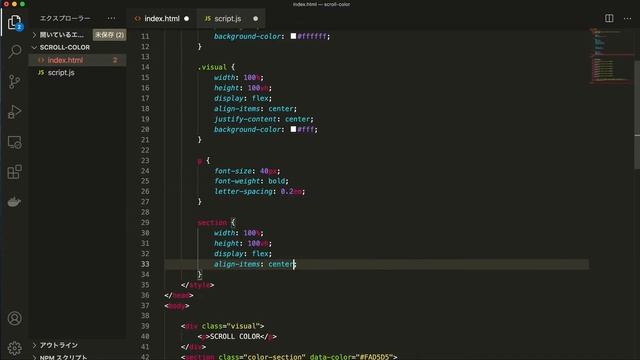The image size is (640, 360).
Task: Open the Docker whale icon
Action: [15, 202]
